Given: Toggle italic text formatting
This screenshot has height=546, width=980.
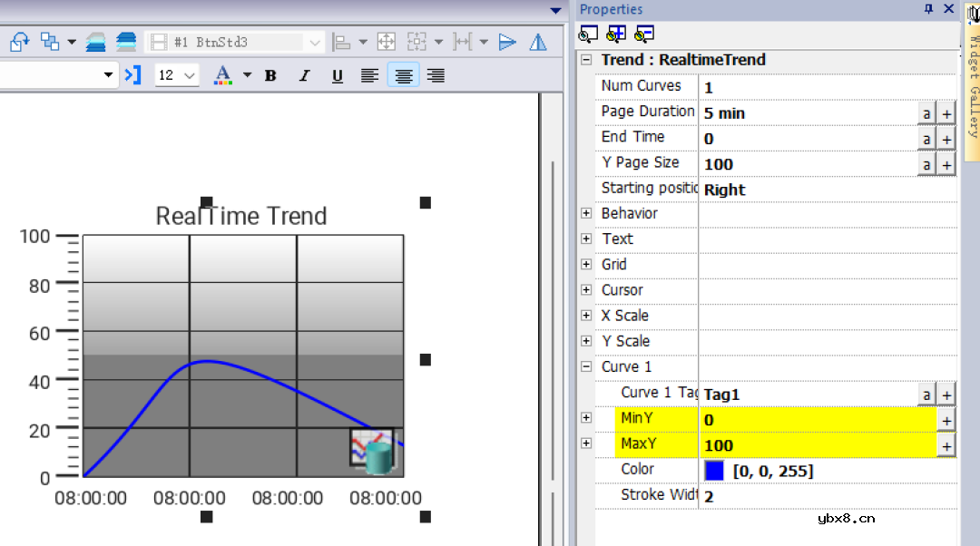Looking at the screenshot, I should click(304, 75).
